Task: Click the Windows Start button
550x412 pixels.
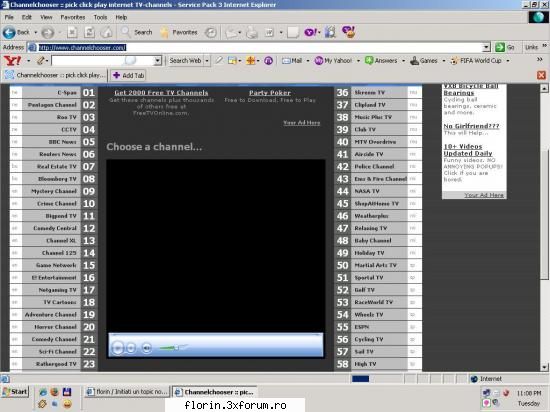Action: pyautogui.click(x=15, y=392)
